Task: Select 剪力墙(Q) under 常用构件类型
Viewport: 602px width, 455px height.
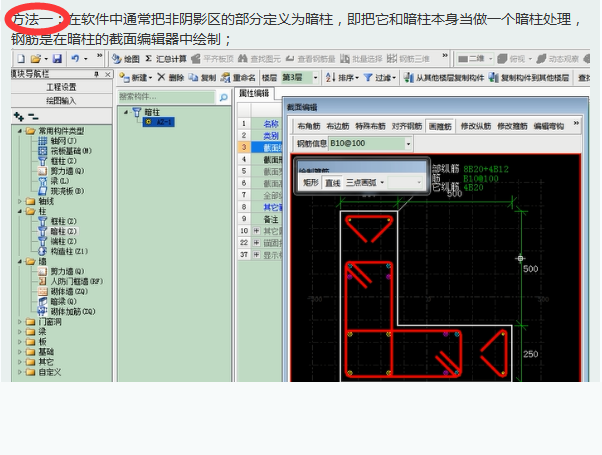Action: click(61, 171)
